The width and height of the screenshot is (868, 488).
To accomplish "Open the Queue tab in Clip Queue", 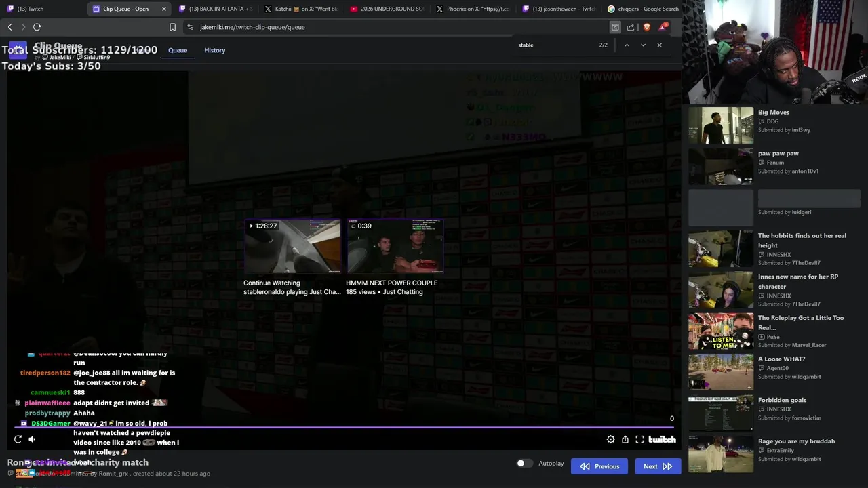I will 178,50.
